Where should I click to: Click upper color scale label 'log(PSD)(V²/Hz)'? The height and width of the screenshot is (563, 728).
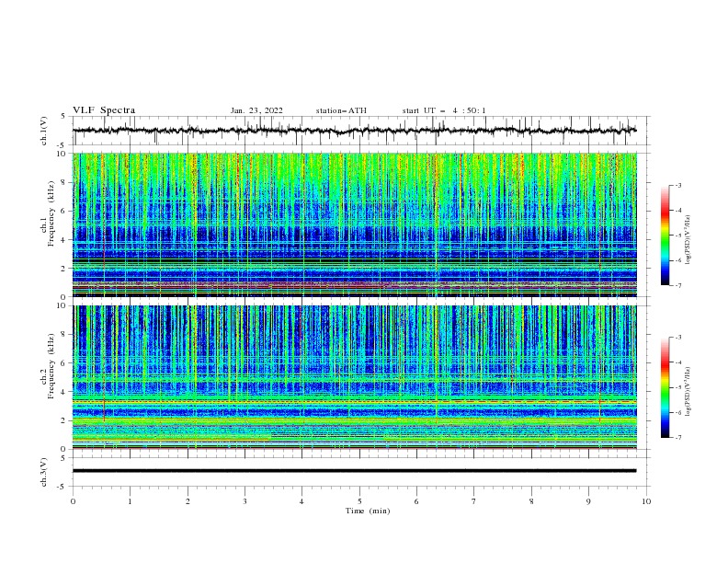point(688,240)
